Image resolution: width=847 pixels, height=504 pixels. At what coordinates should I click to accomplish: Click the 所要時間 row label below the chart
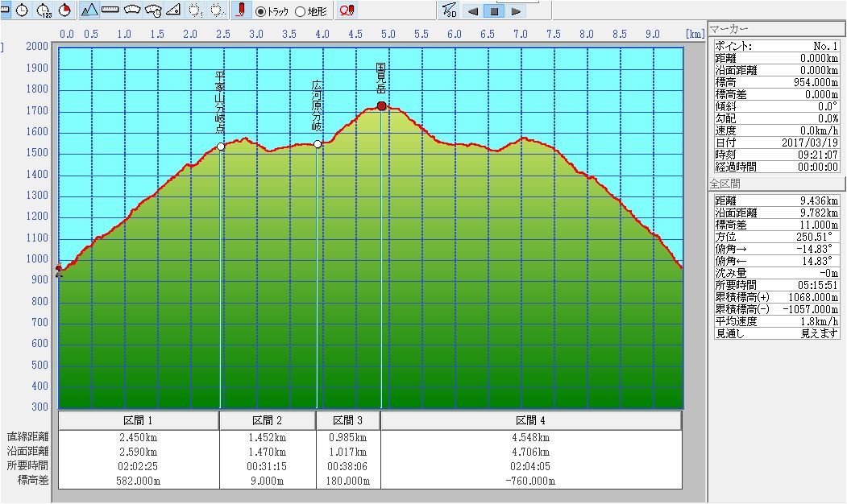click(x=27, y=465)
